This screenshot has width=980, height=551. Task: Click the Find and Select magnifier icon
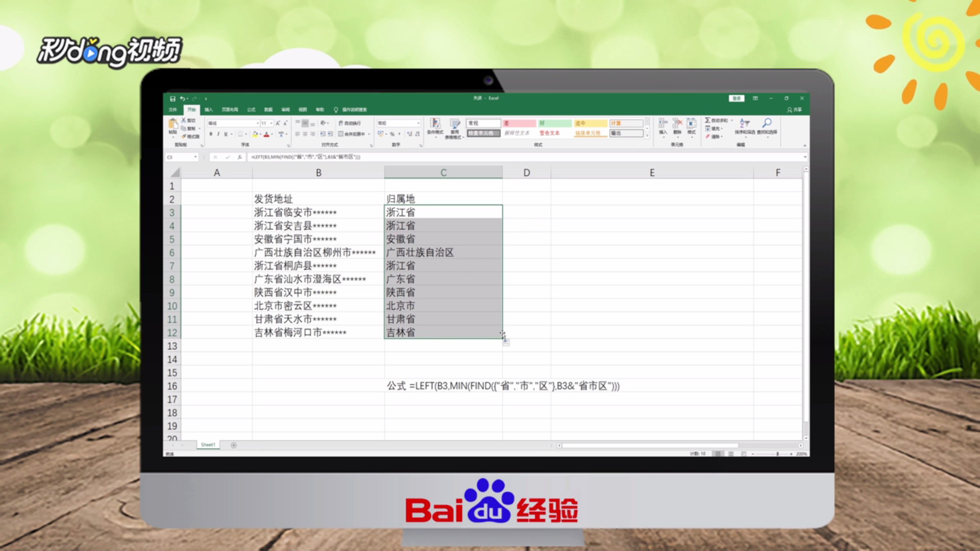pos(767,123)
